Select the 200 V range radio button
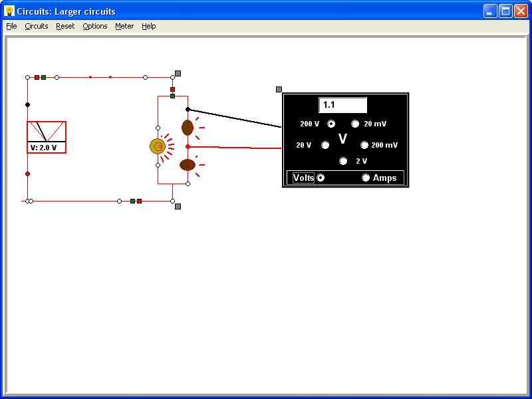The width and height of the screenshot is (532, 399). pos(331,124)
